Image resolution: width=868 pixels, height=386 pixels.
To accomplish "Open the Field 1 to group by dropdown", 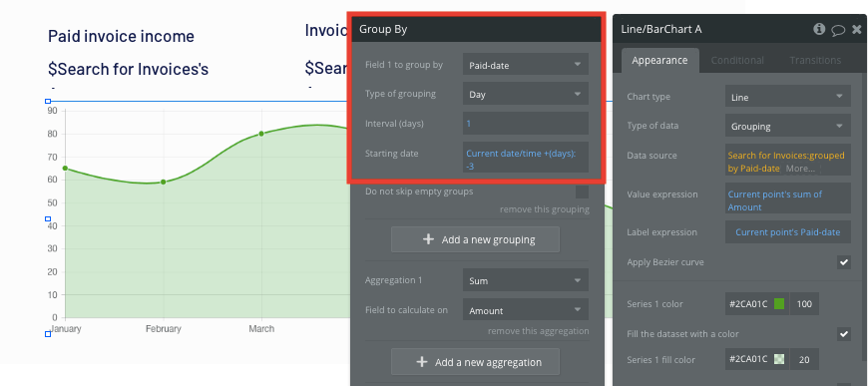I will point(526,65).
